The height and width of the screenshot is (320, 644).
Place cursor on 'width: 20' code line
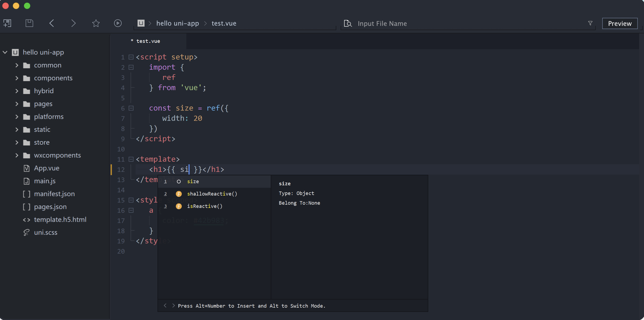click(x=182, y=118)
